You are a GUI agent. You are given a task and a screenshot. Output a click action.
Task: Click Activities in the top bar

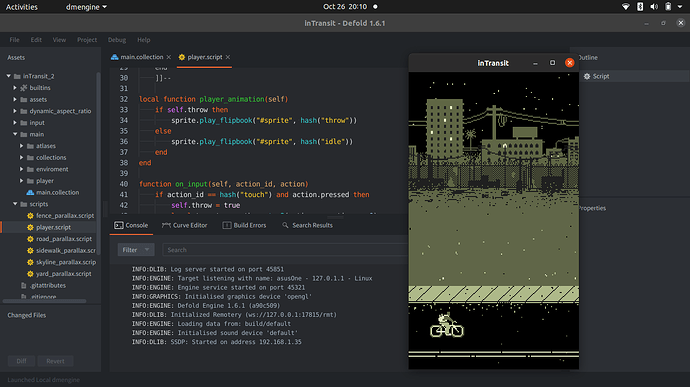[x=22, y=7]
